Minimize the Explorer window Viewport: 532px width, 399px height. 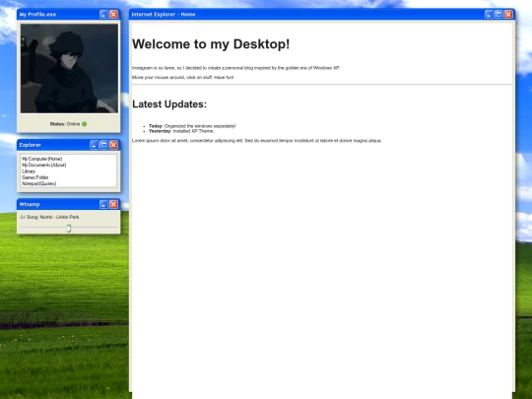click(x=94, y=145)
